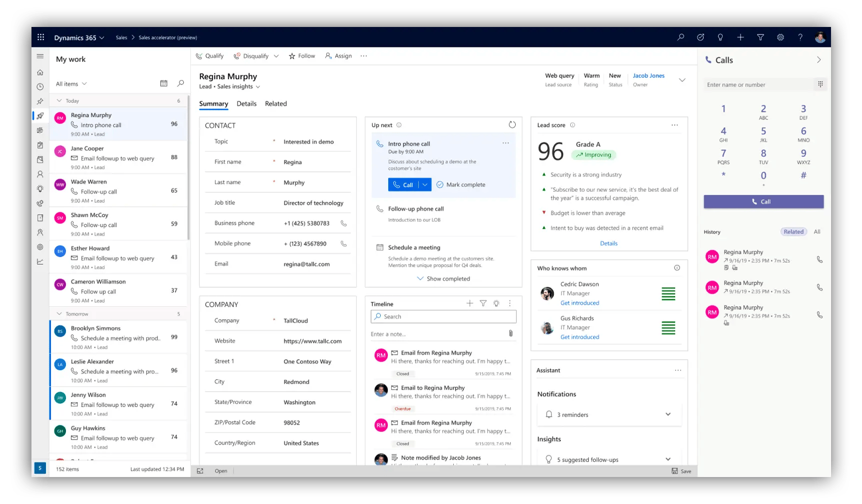Viewport: 862px width, 504px height.
Task: Collapse the Calls panel chevron
Action: [x=819, y=60]
